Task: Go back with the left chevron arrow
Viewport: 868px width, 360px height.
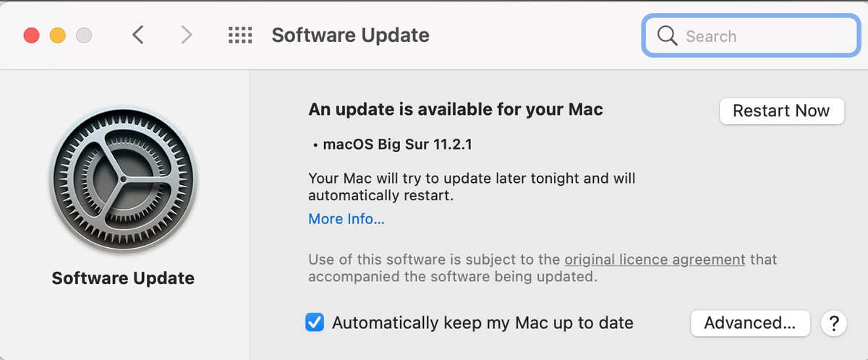Action: click(138, 35)
